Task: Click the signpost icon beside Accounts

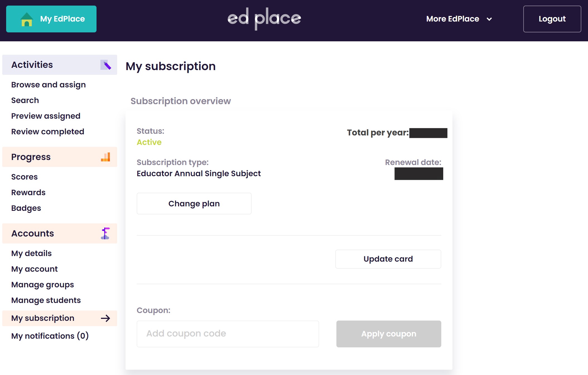Action: click(105, 233)
